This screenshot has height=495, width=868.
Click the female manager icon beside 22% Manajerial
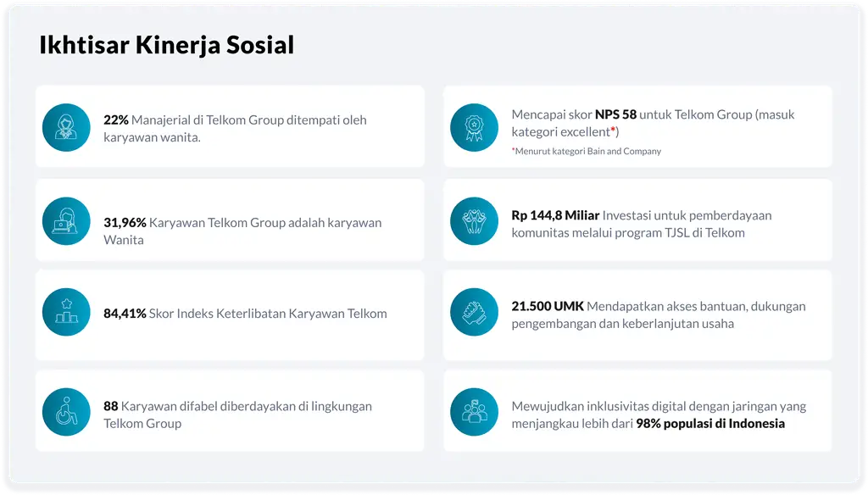pyautogui.click(x=66, y=127)
